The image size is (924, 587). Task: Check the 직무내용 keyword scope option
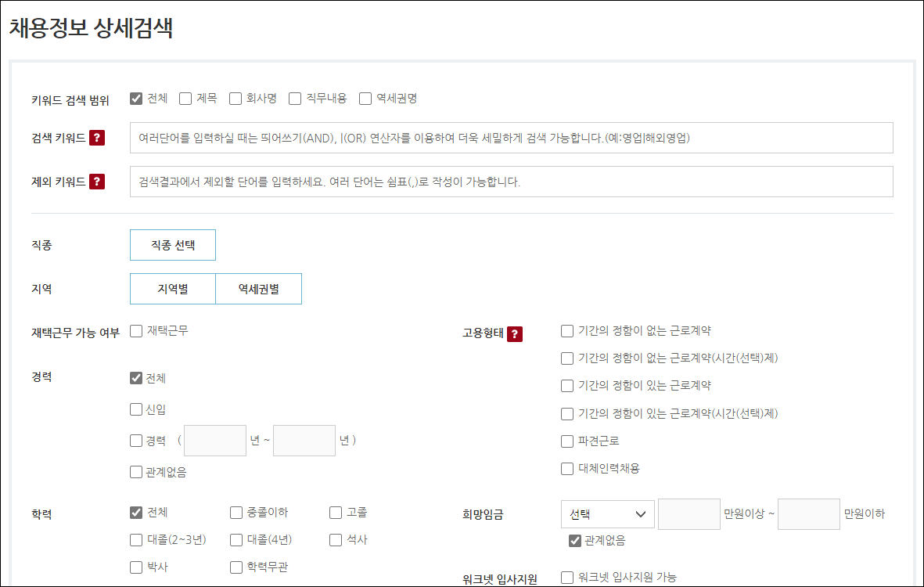click(x=295, y=99)
